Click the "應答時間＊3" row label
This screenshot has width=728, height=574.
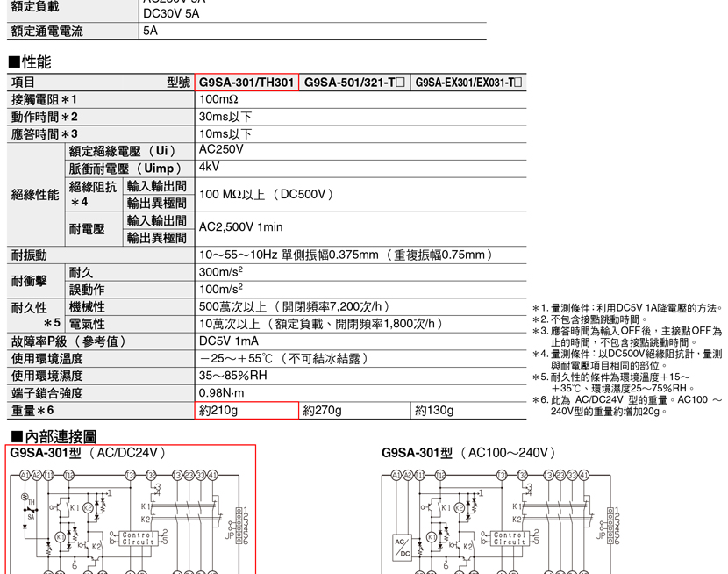coord(44,134)
